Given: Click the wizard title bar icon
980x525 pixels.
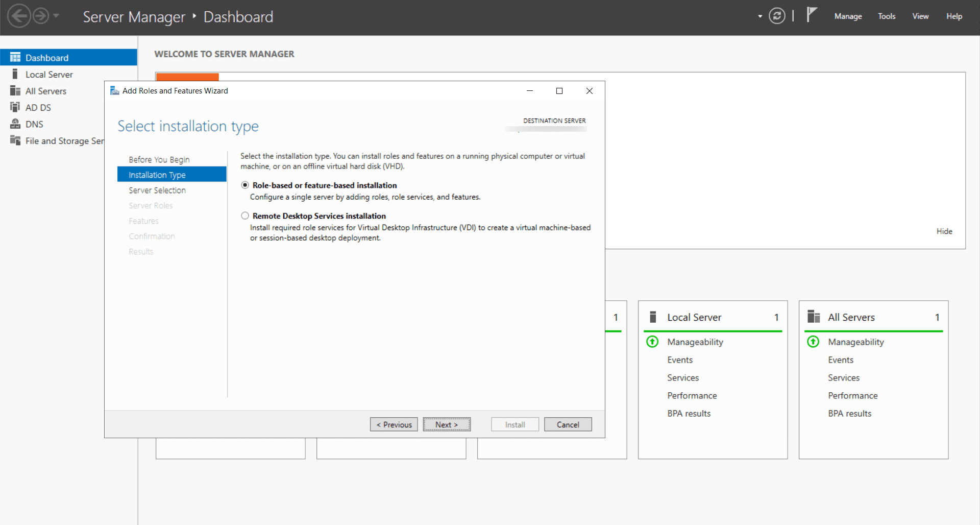Looking at the screenshot, I should (x=115, y=91).
